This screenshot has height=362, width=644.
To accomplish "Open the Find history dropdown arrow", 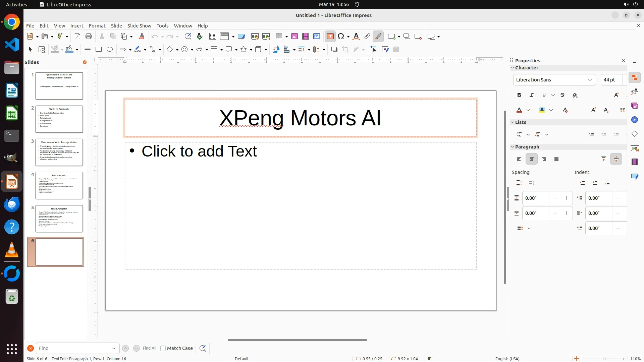I will pyautogui.click(x=114, y=348).
